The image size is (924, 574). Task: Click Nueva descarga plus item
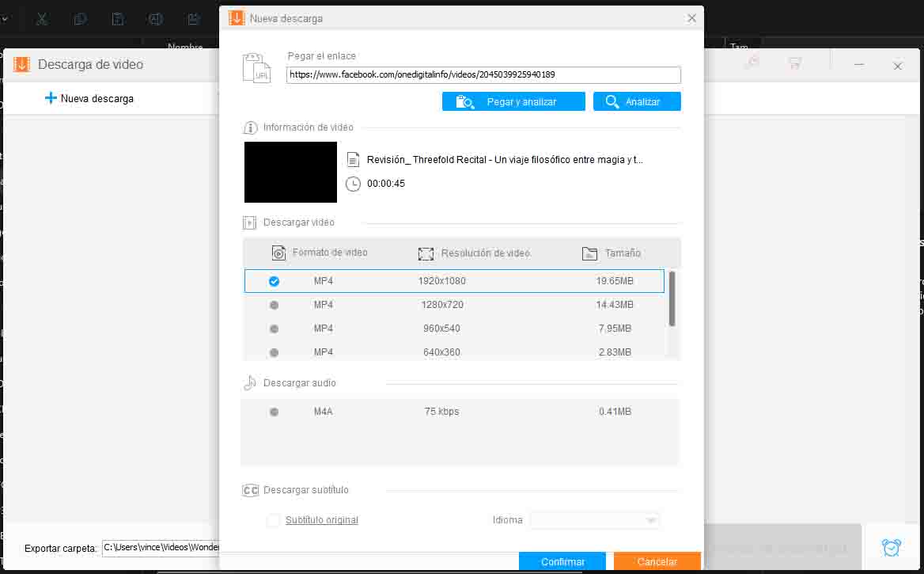[89, 98]
